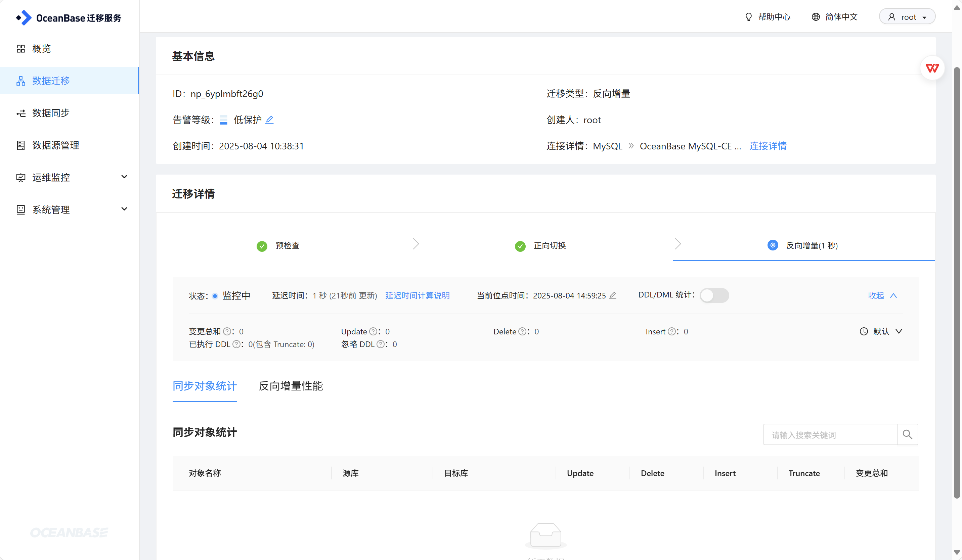
Task: Open 连接详情 link
Action: (x=768, y=146)
